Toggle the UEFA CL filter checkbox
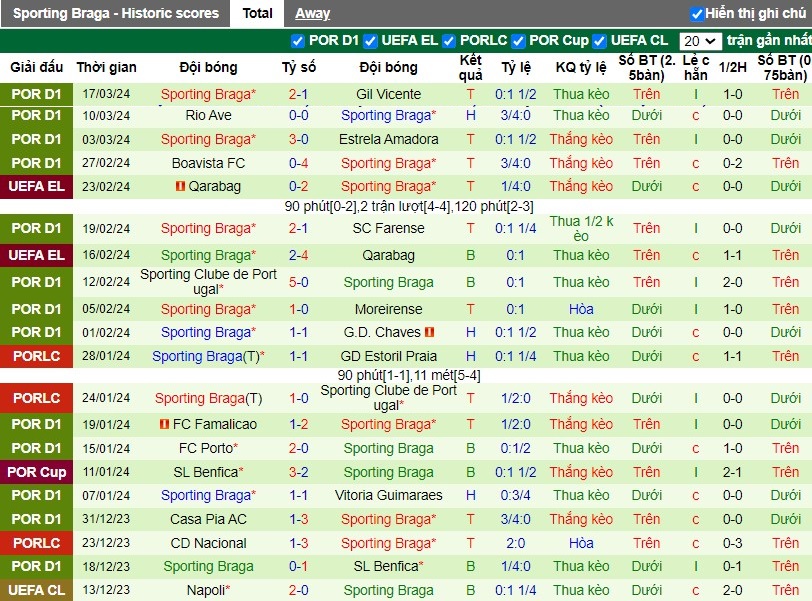The width and height of the screenshot is (812, 601). click(599, 41)
